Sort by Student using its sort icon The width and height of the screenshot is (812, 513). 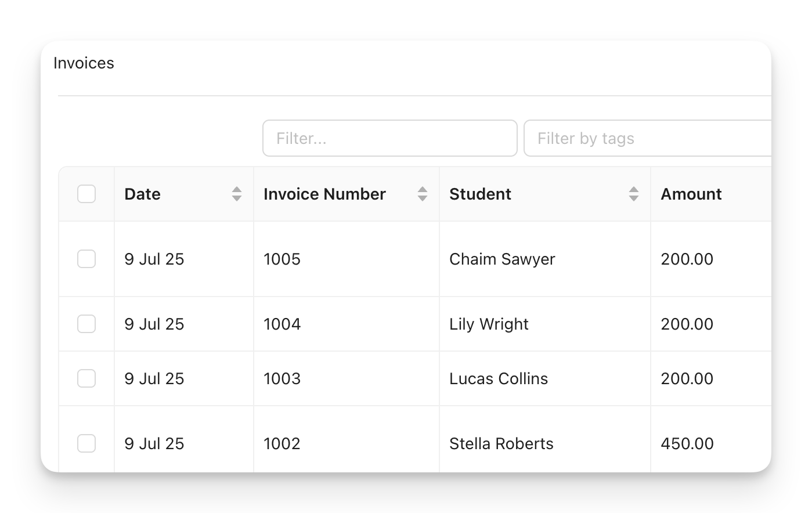click(x=633, y=194)
